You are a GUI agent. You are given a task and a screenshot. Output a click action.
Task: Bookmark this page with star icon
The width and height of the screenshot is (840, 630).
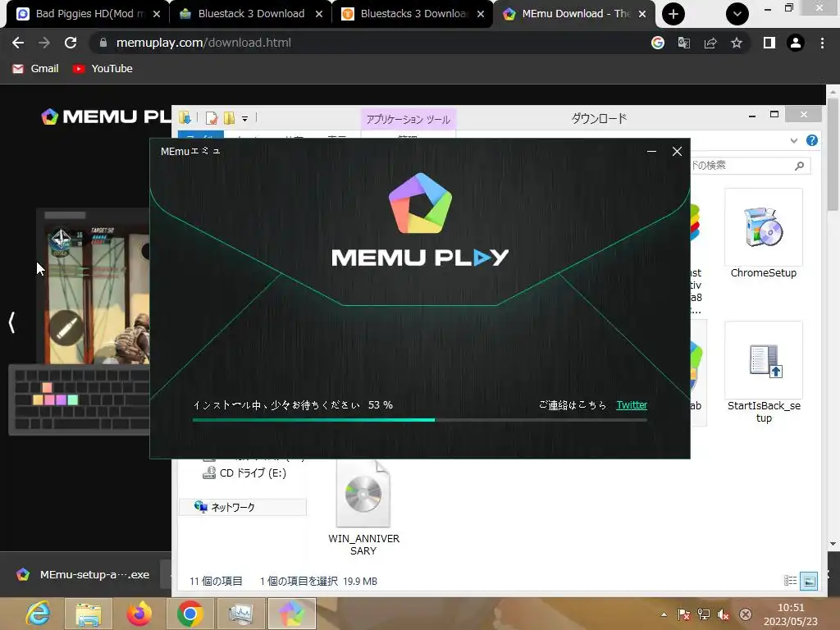tap(737, 43)
